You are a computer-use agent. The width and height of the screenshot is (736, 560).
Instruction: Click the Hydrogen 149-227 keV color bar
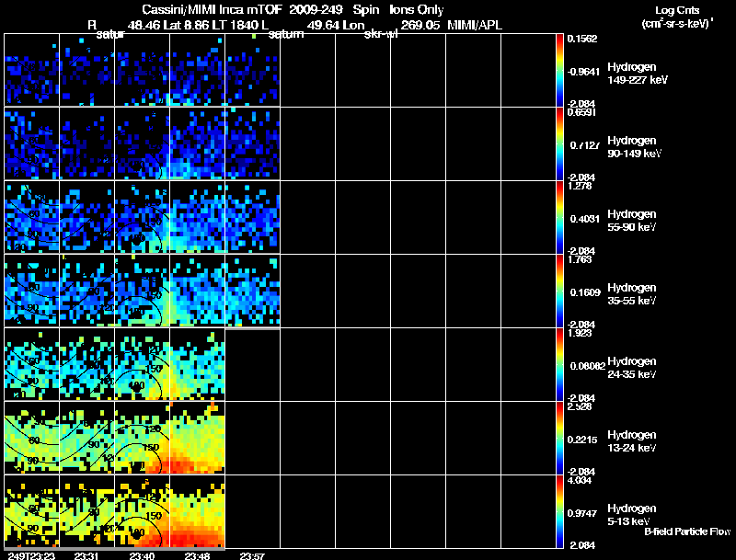tap(560, 70)
